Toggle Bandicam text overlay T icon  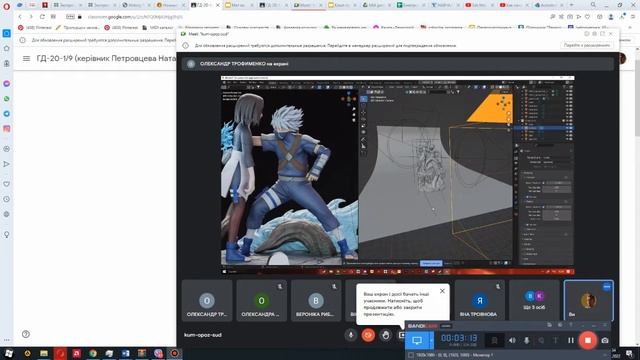click(556, 340)
